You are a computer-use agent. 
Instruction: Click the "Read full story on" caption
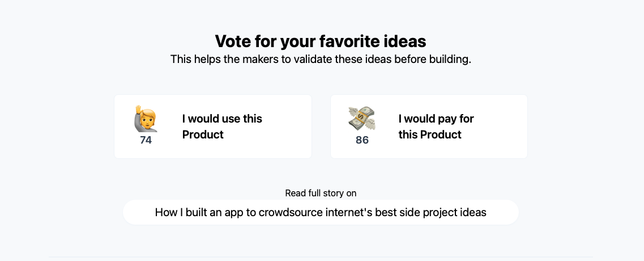(x=321, y=193)
